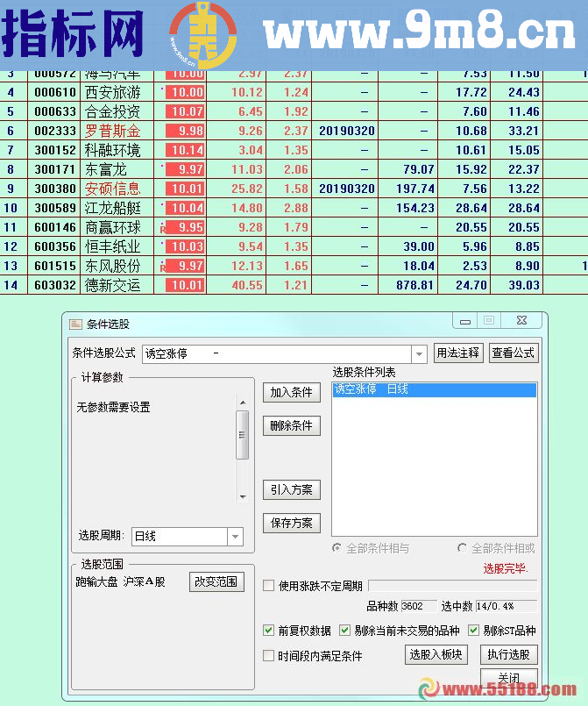Click the 改变范围 button

point(216,581)
